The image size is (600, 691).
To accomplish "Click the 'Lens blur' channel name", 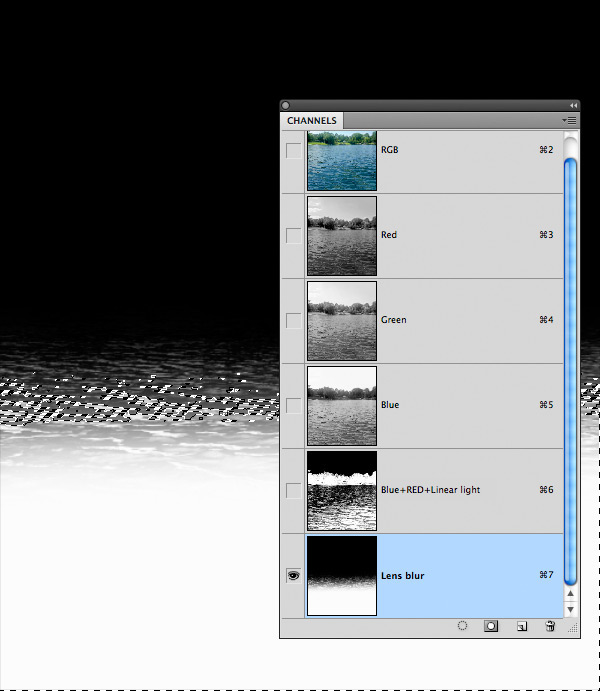I will click(402, 576).
